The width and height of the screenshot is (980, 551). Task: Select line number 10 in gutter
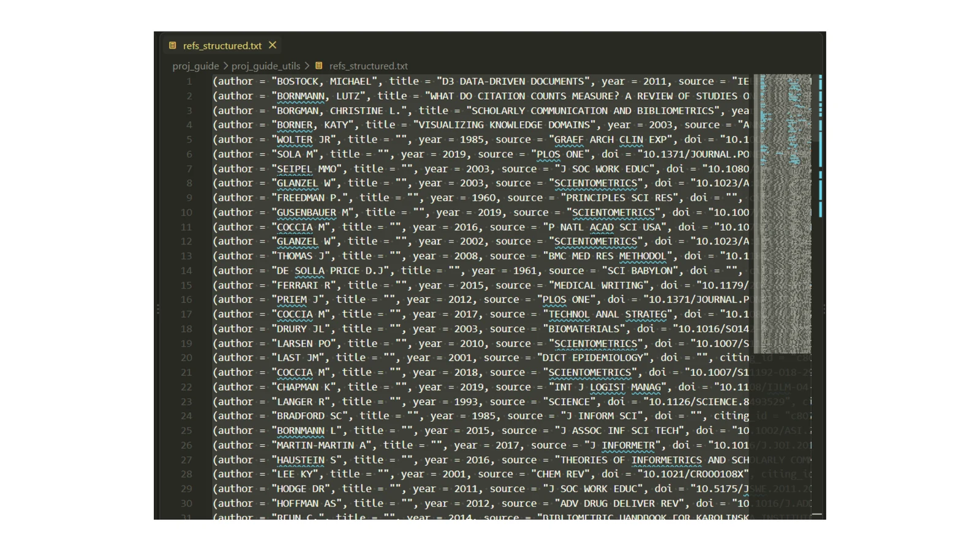tap(186, 212)
